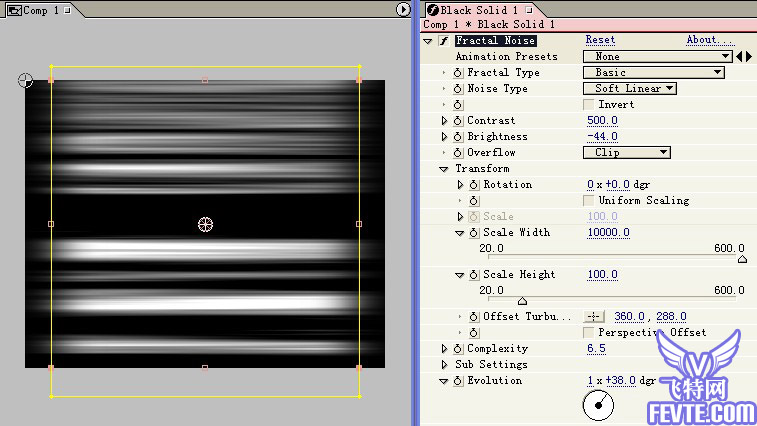Open Fractal Type dropdown
The width and height of the screenshot is (757, 426).
pyautogui.click(x=654, y=72)
